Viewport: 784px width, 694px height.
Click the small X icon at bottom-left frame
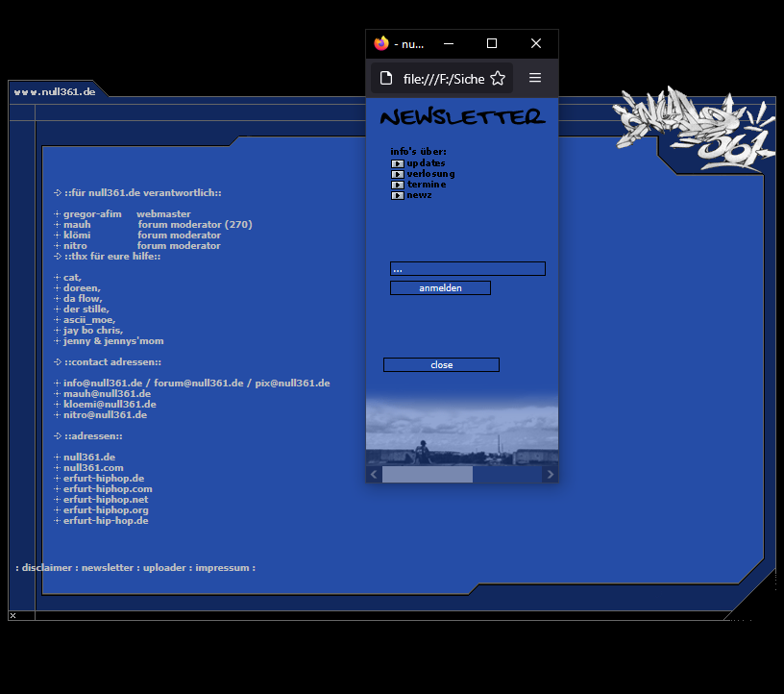pos(12,615)
